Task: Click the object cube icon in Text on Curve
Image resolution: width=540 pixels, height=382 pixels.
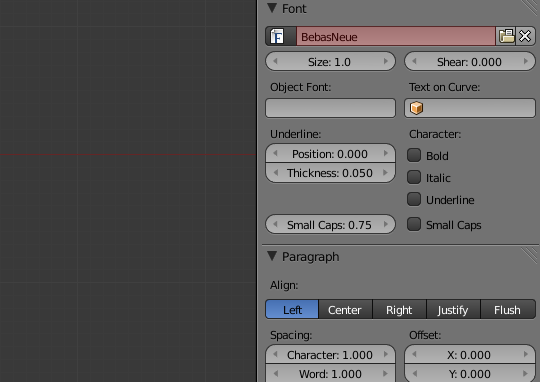Action: [x=416, y=108]
